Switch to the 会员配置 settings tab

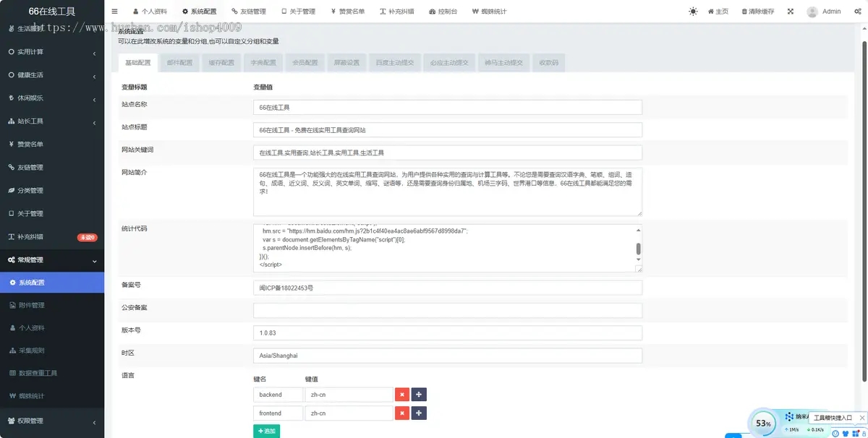coord(305,63)
